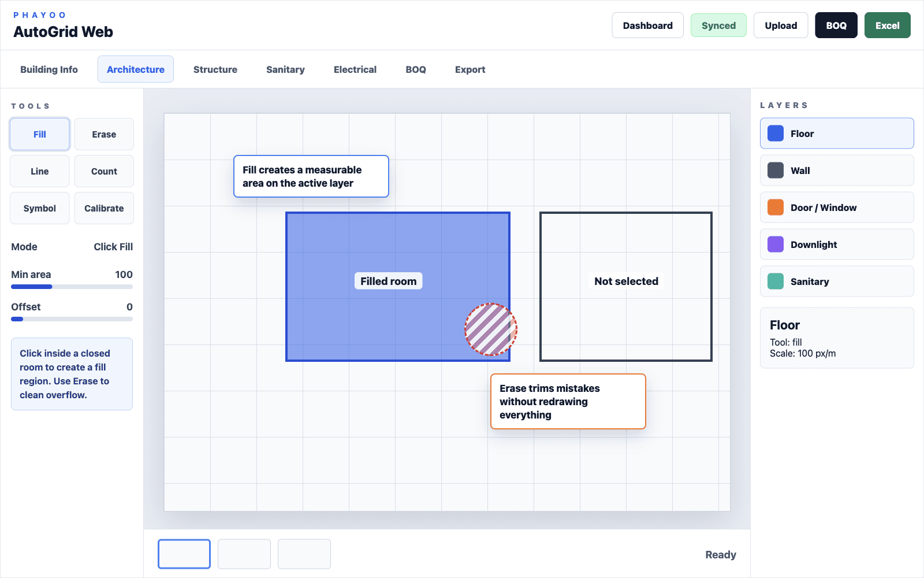Choose the Count tool
The width and height of the screenshot is (924, 578).
pos(104,171)
